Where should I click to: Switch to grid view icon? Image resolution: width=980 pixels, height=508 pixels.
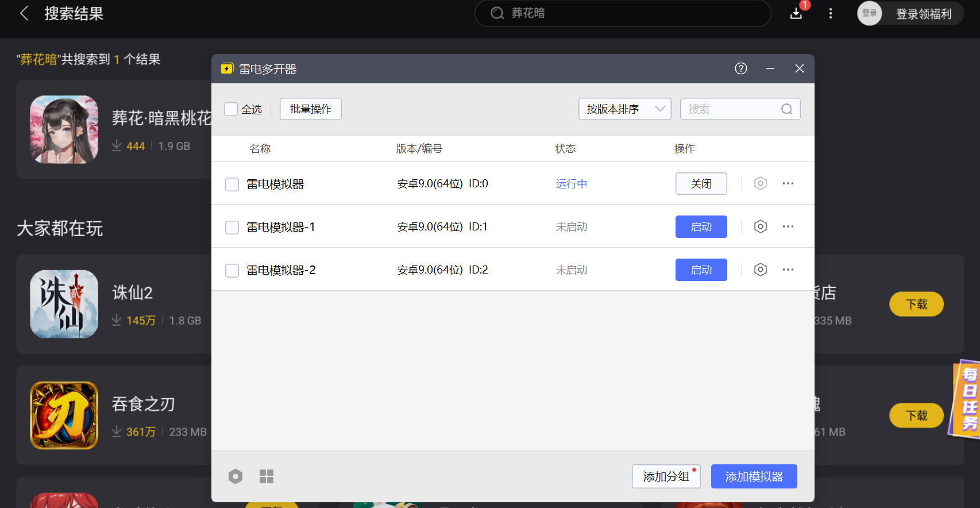coord(267,476)
